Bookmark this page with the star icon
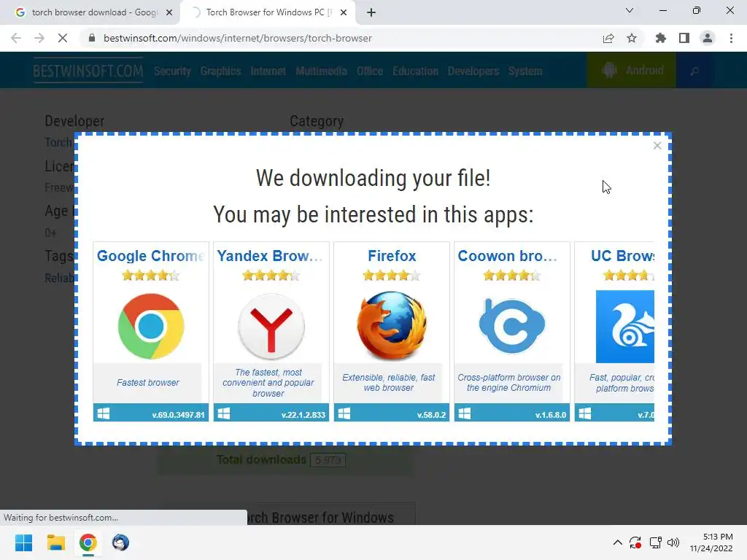 coord(632,38)
